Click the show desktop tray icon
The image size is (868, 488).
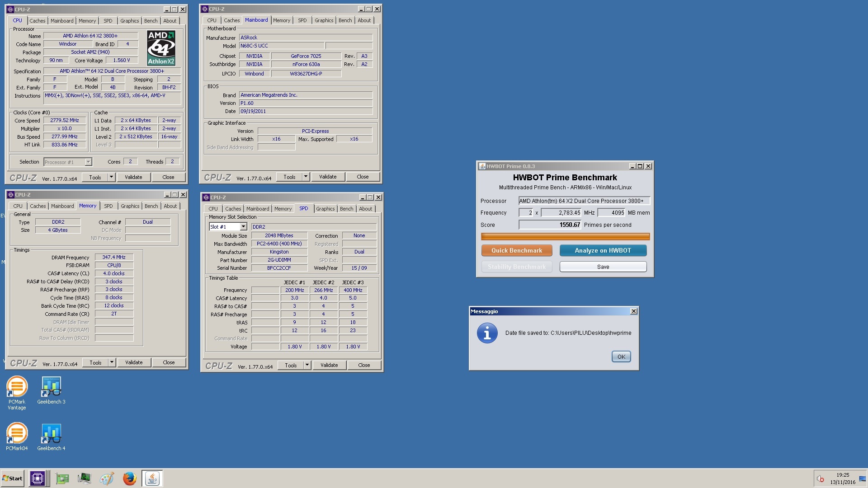(x=863, y=479)
